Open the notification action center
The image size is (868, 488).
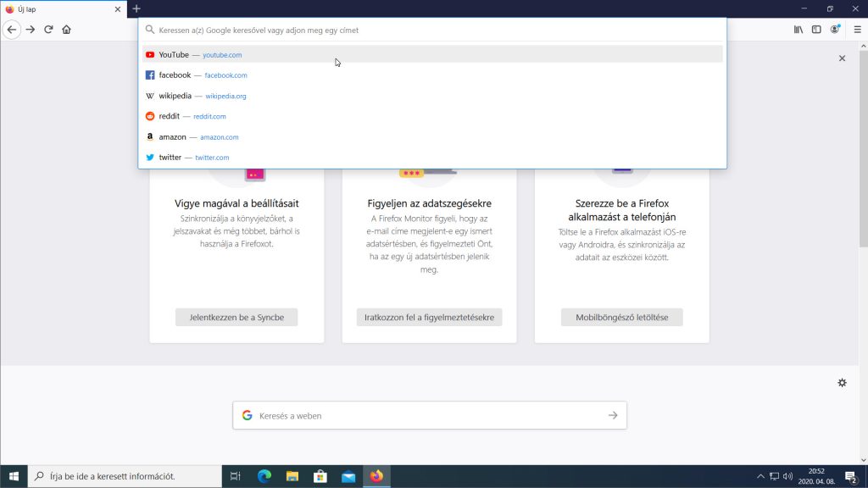pyautogui.click(x=851, y=476)
